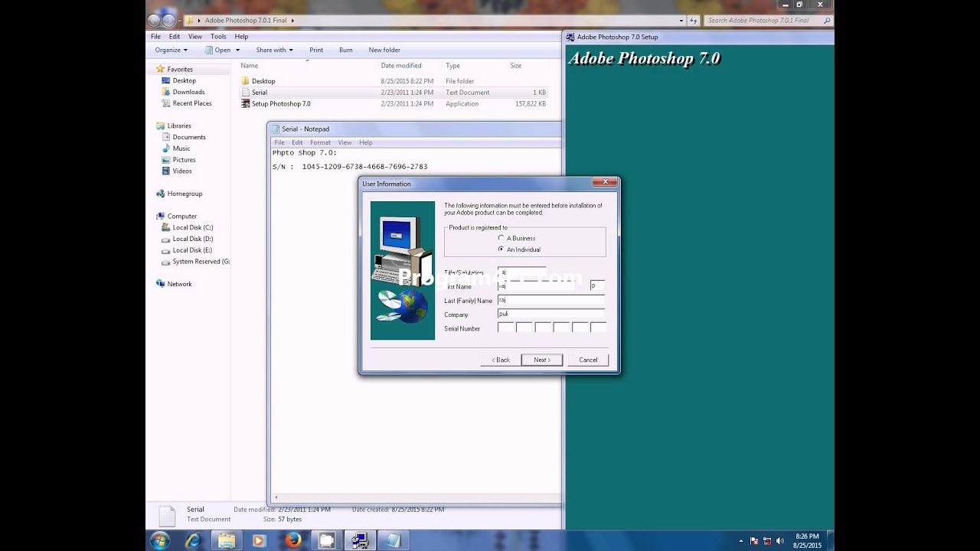This screenshot has width=980, height=551.
Task: Expand address bar history dropdown
Action: [681, 21]
